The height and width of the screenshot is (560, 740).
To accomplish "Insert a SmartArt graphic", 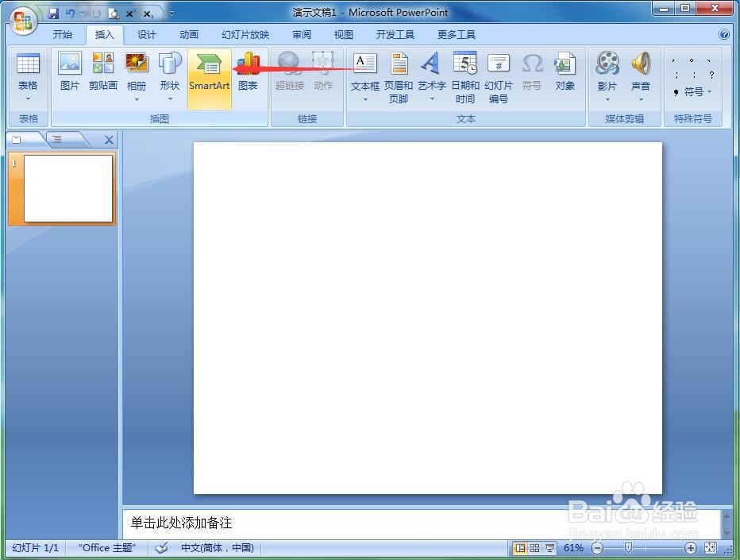I will 210,79.
